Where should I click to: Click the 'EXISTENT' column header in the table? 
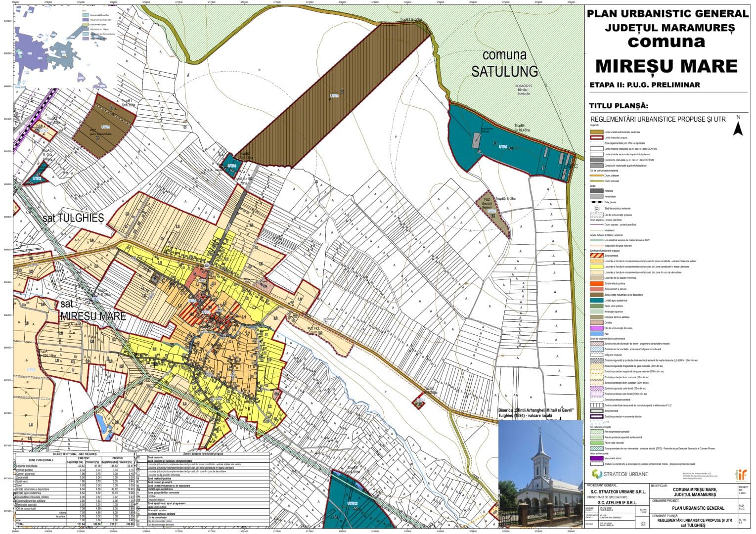point(84,458)
